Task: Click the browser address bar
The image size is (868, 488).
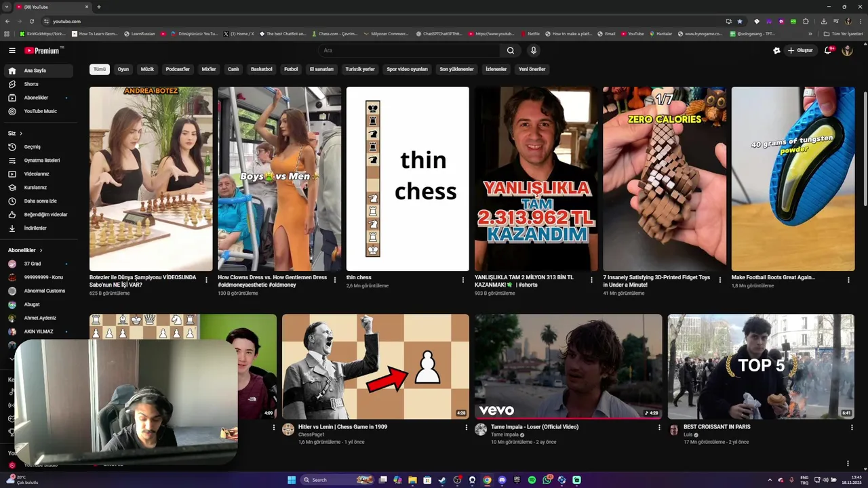Action: (x=387, y=21)
